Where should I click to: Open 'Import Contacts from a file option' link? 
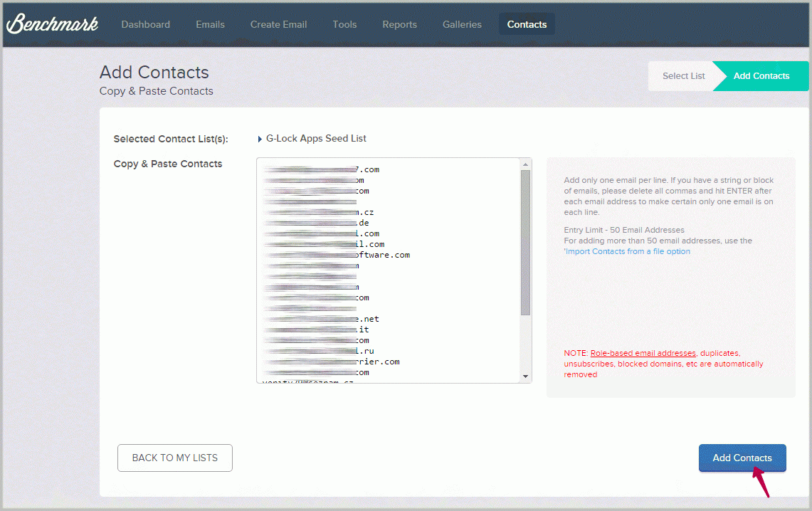pos(627,251)
